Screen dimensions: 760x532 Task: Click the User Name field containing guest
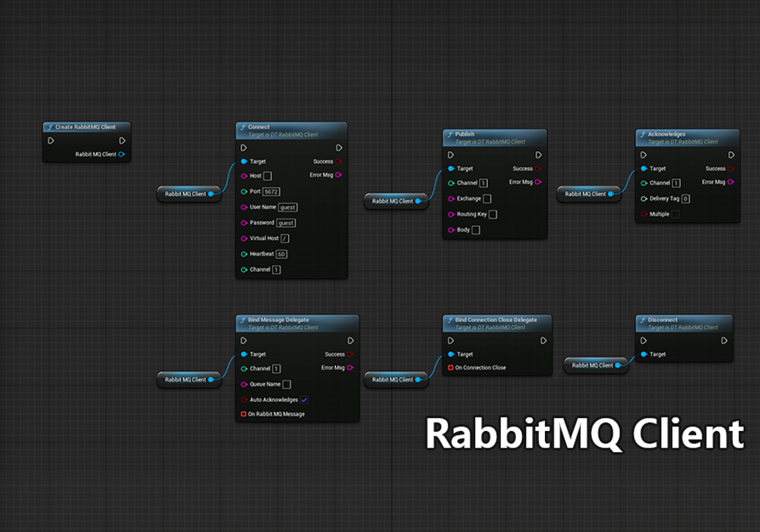tap(287, 207)
